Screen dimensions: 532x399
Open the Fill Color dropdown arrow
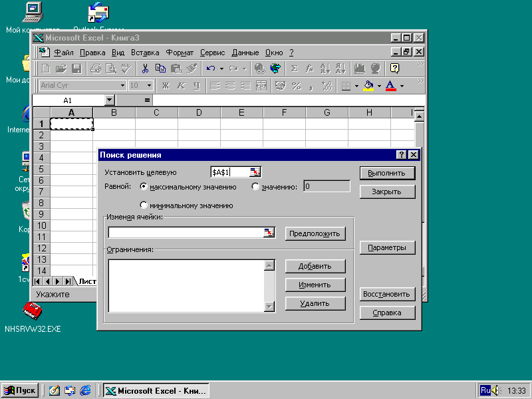tap(379, 86)
